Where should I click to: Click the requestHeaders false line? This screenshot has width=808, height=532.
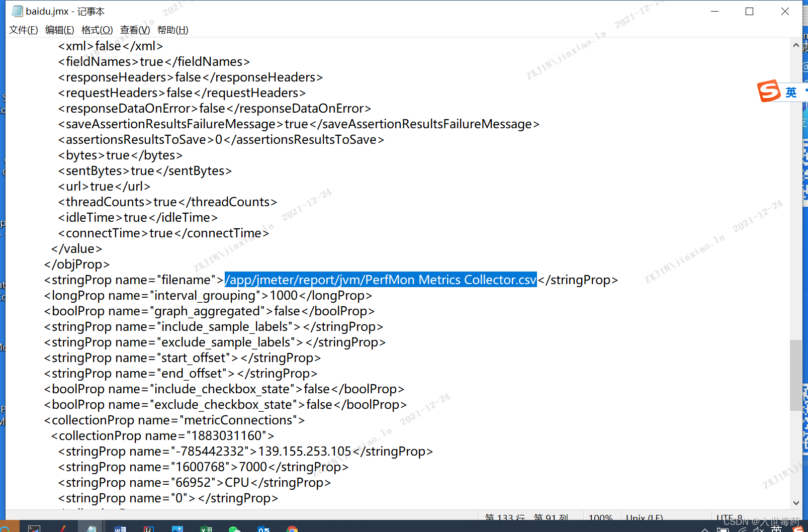[x=182, y=93]
